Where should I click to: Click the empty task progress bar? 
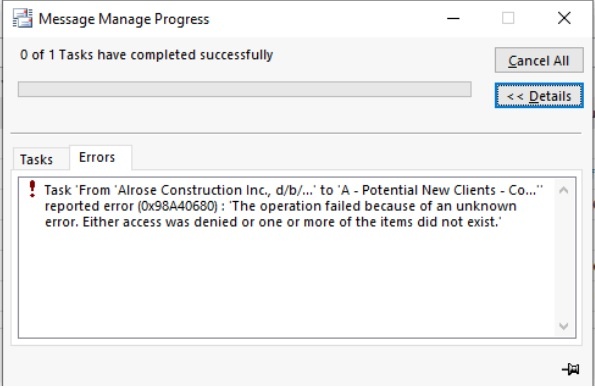click(x=244, y=89)
